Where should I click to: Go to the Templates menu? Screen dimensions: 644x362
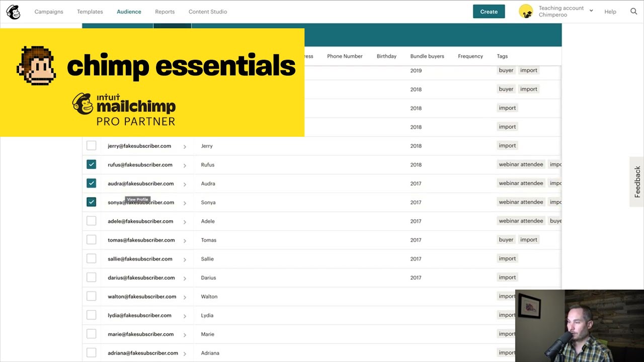(x=90, y=12)
